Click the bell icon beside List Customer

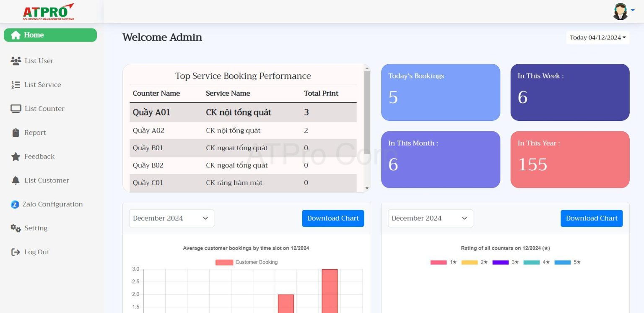16,180
